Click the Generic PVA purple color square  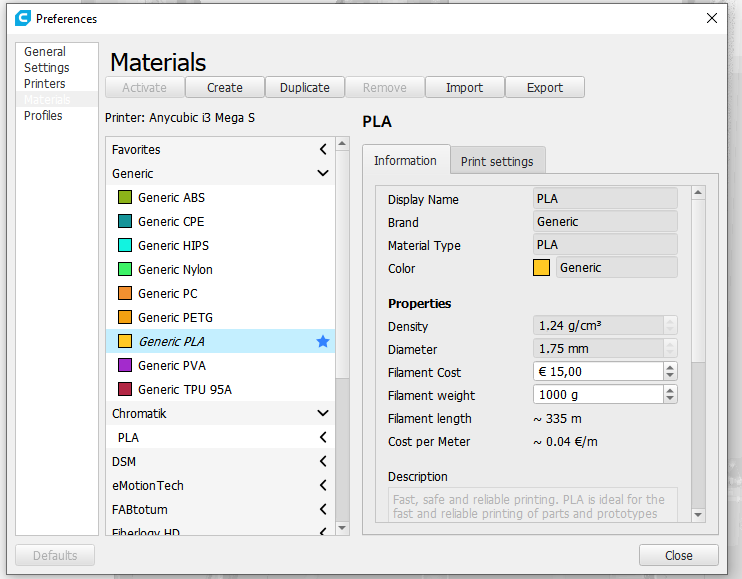[x=125, y=365]
